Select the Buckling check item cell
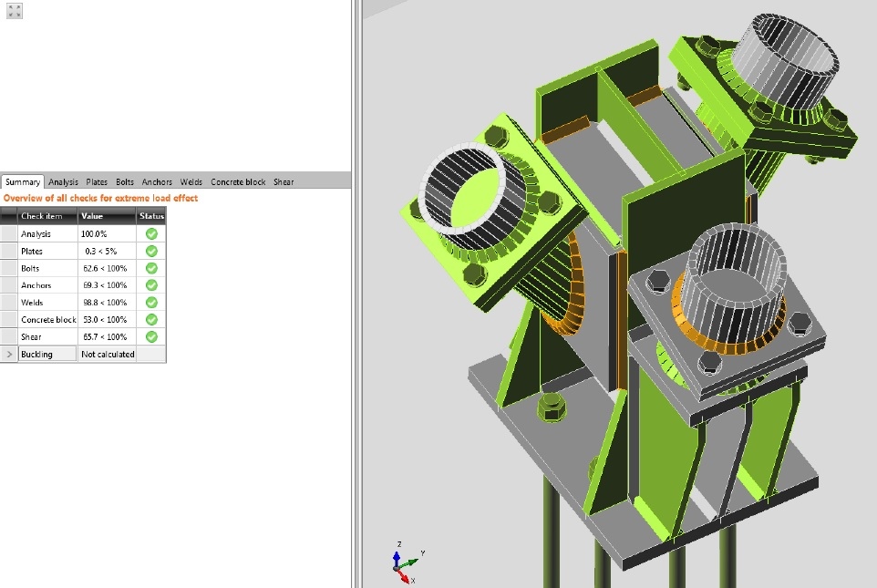The image size is (877, 588). (x=47, y=354)
